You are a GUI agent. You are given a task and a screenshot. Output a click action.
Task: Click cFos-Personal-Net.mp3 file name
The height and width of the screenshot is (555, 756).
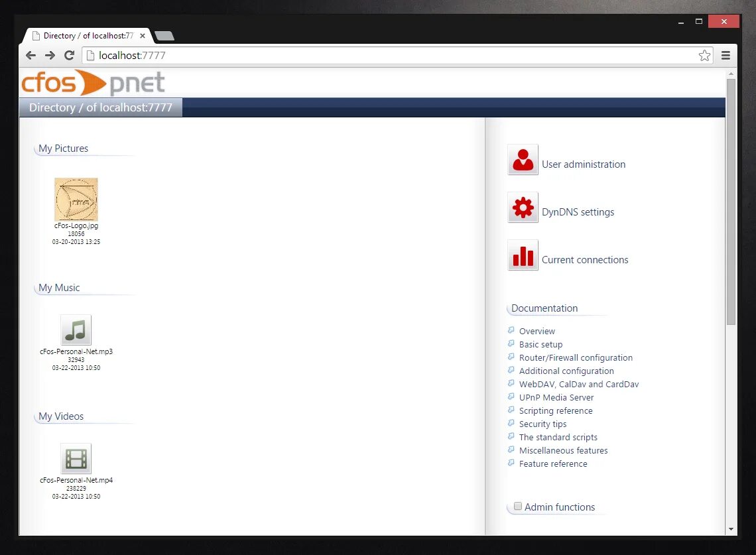[x=76, y=351]
